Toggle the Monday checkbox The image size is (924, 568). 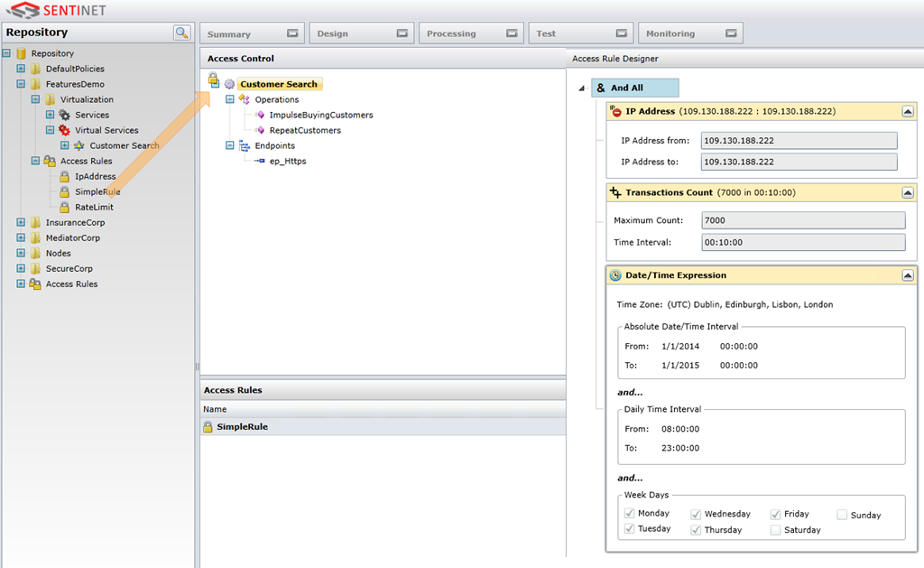point(630,514)
